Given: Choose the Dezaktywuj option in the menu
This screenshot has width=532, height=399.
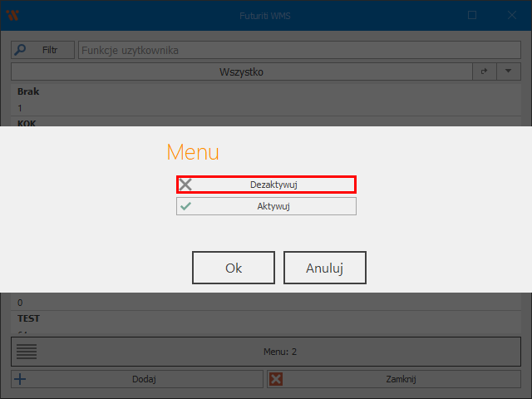Looking at the screenshot, I should click(x=266, y=185).
